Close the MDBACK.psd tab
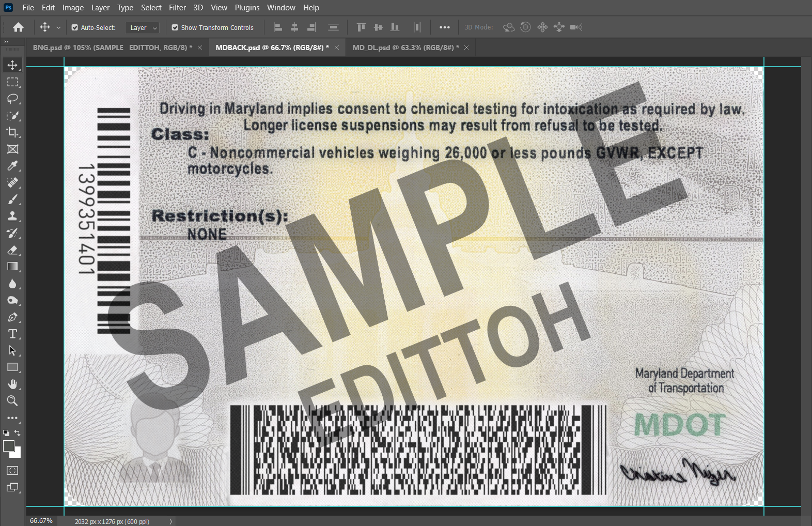This screenshot has height=526, width=812. (337, 48)
